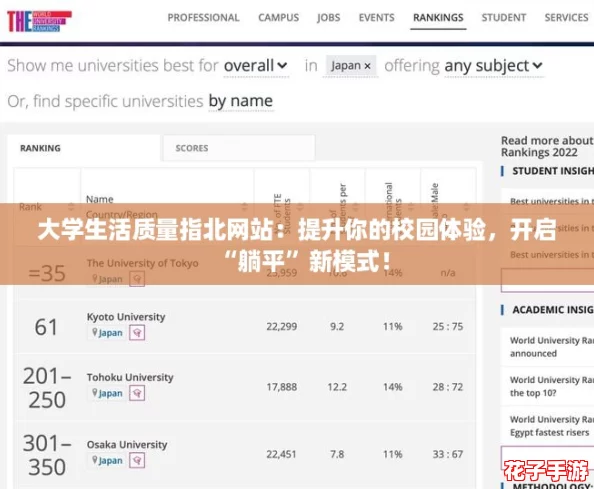The width and height of the screenshot is (594, 489).
Task: Open the STUDENT INSIGHTS heading
Action: [x=553, y=171]
